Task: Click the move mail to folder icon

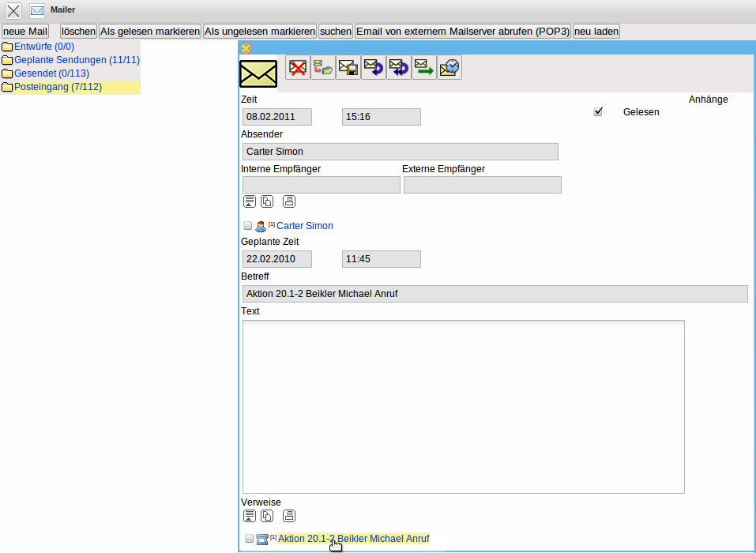Action: pos(322,68)
